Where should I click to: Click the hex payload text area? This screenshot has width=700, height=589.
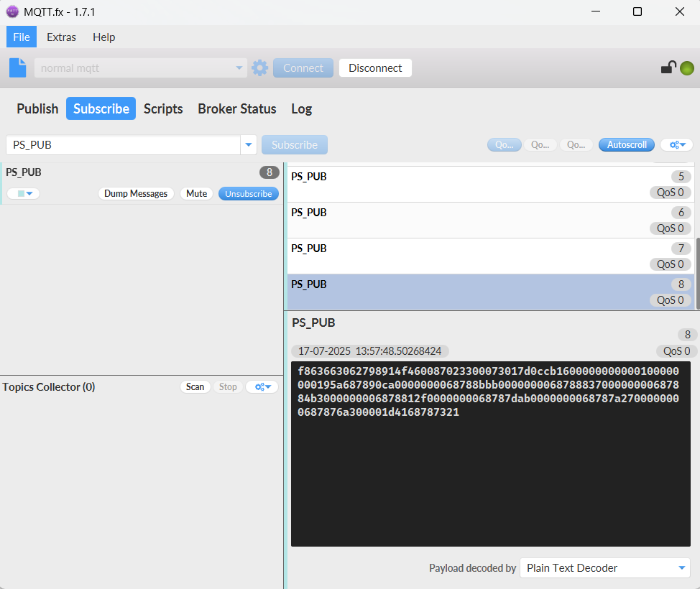click(x=491, y=454)
